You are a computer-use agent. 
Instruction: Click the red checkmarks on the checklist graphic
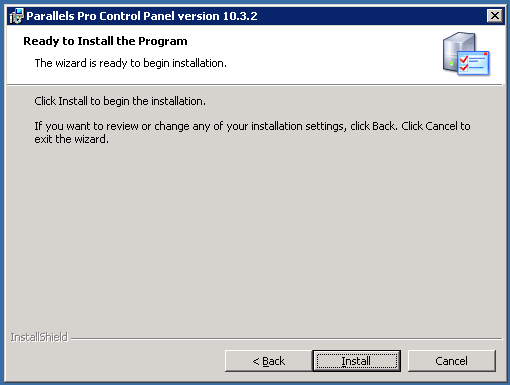(464, 63)
